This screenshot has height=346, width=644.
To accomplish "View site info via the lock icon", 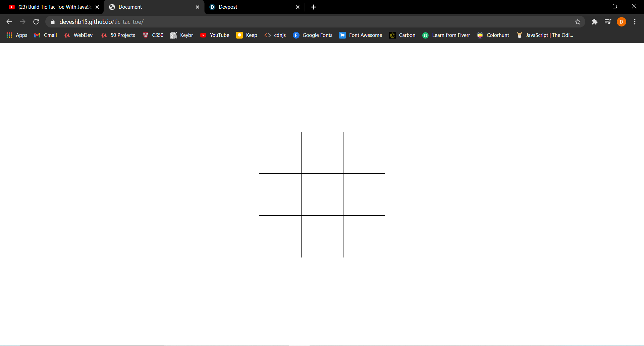I will tap(53, 22).
